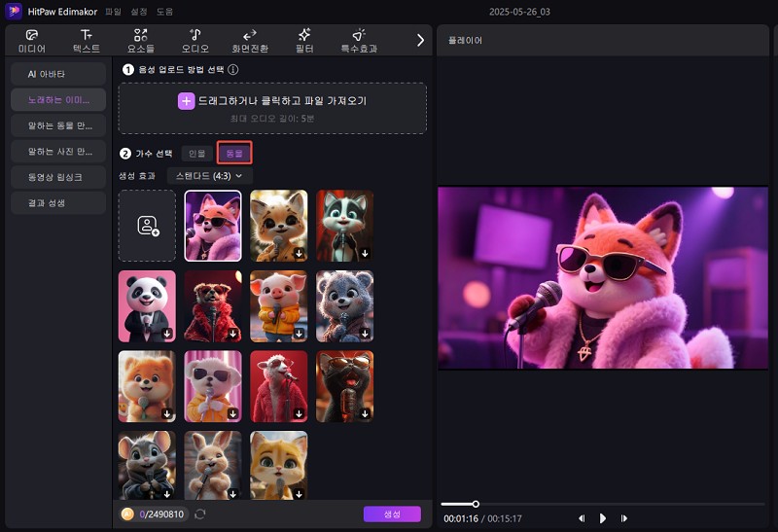Open the 필터 filters panel
Image resolution: width=778 pixels, height=532 pixels.
(304, 40)
